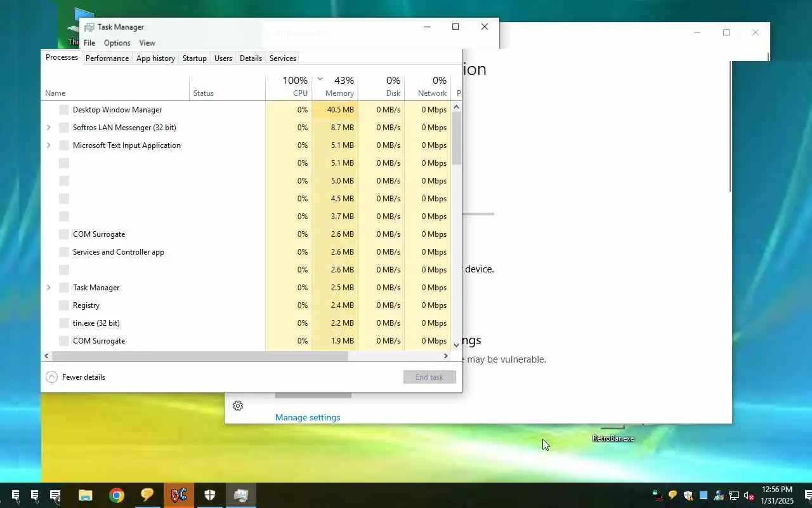812x508 pixels.
Task: Click the Task Manager title bar icon
Action: (x=89, y=27)
